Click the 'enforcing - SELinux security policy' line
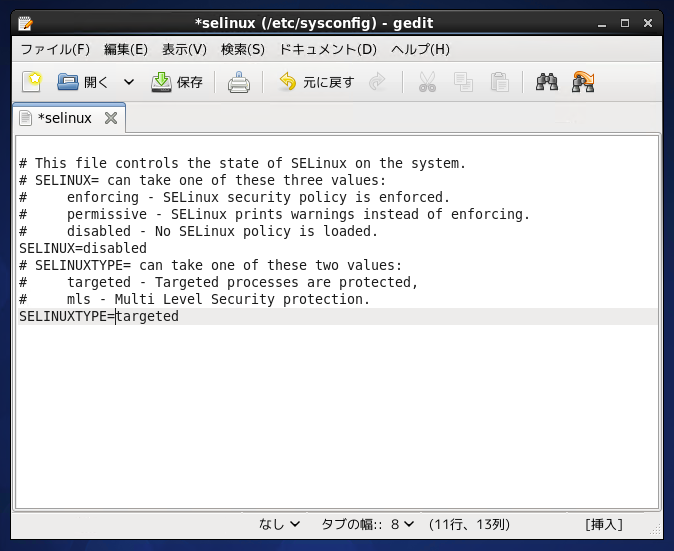This screenshot has height=551, width=674. pos(235,197)
